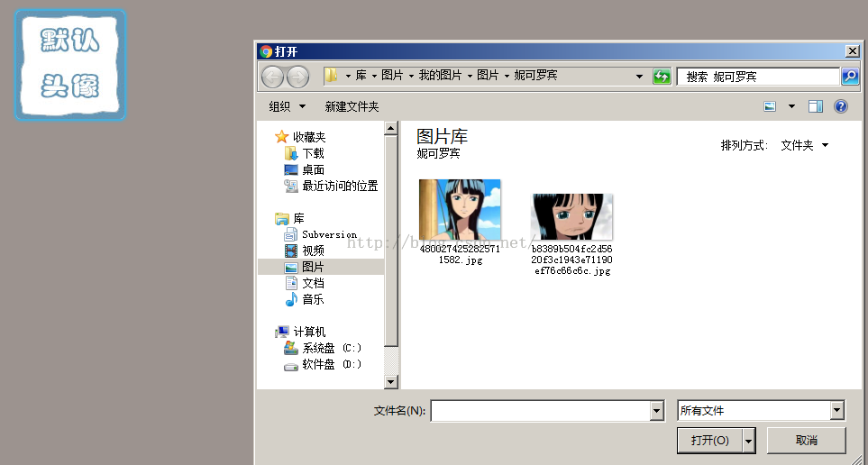
Task: Open the blue help question icon
Action: (x=840, y=106)
